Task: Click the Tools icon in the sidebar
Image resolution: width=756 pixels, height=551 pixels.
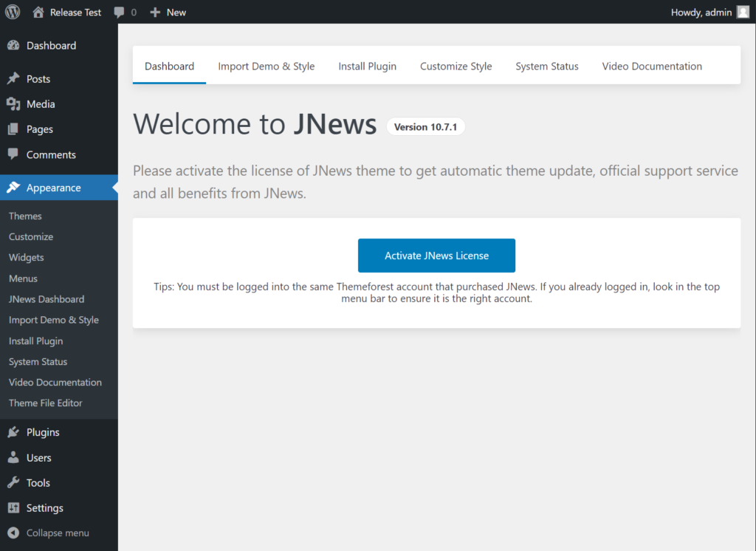Action: pyautogui.click(x=13, y=482)
